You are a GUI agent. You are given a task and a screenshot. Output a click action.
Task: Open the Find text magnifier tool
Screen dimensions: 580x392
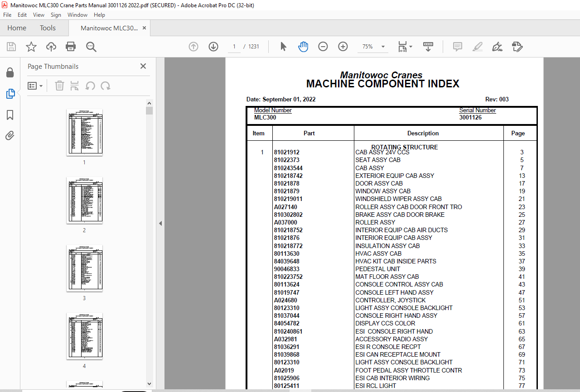[x=91, y=47]
